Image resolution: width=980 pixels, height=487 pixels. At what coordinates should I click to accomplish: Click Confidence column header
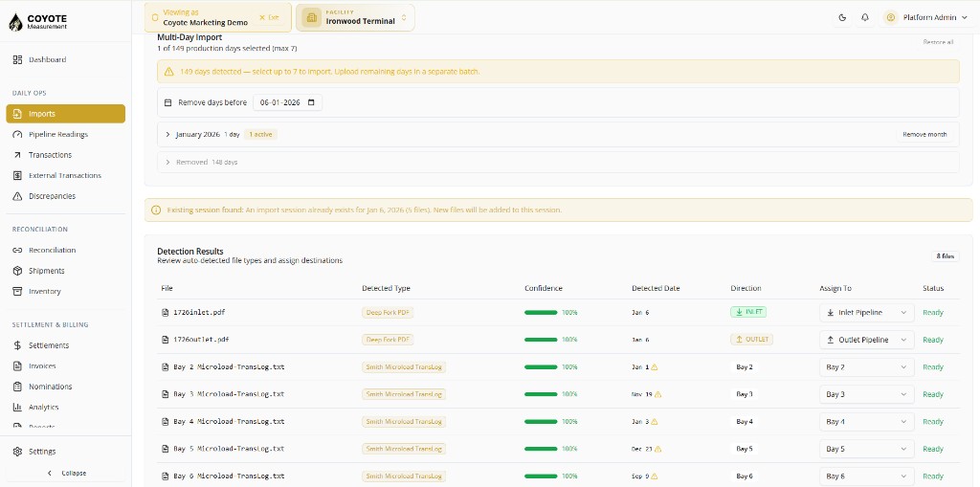(x=544, y=289)
